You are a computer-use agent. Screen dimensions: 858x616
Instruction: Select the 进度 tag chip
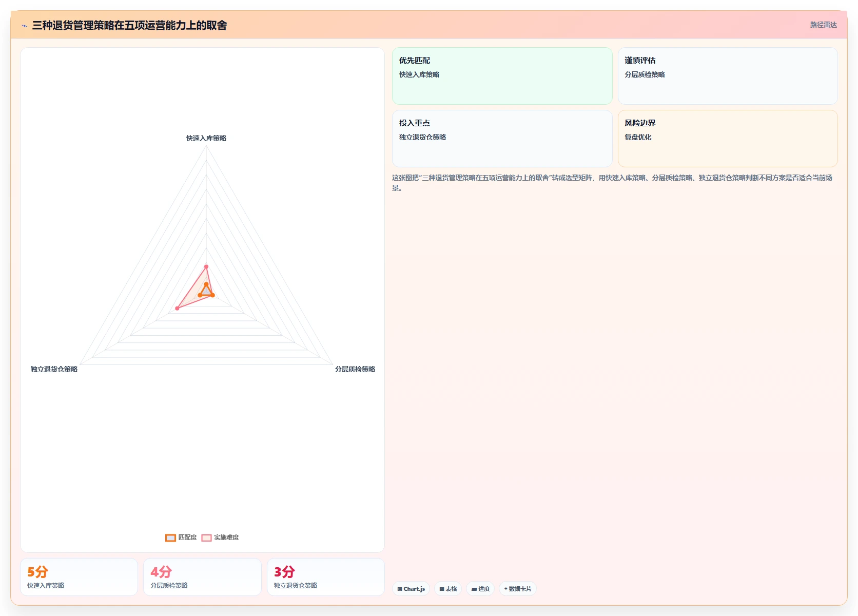click(480, 589)
